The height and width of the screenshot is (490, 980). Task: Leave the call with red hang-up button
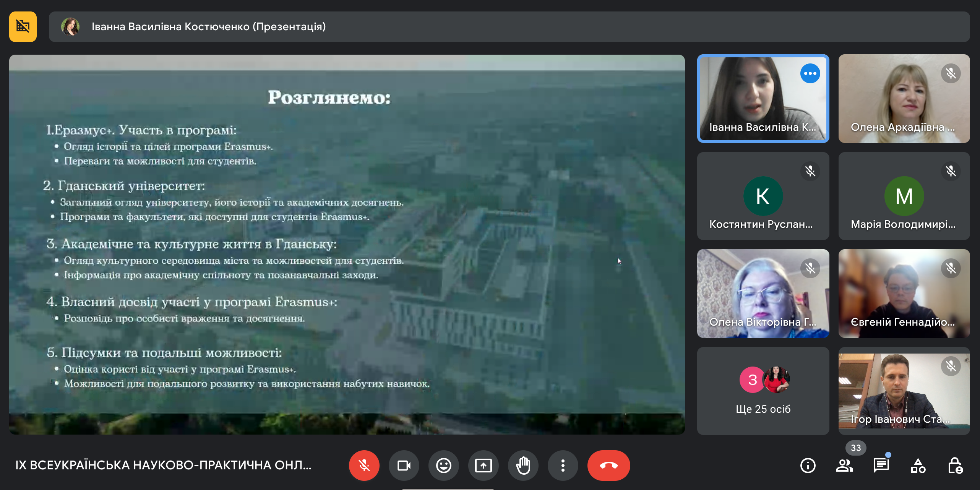[608, 465]
